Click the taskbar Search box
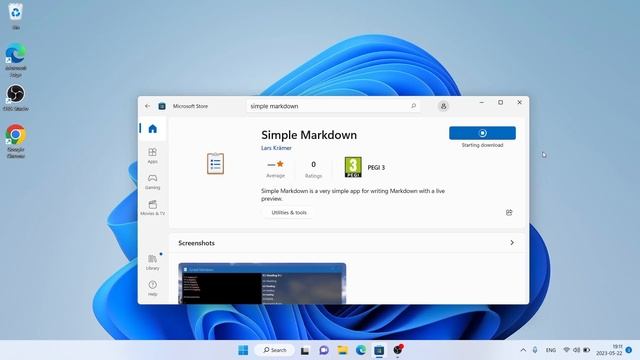640x360 pixels. [x=274, y=350]
